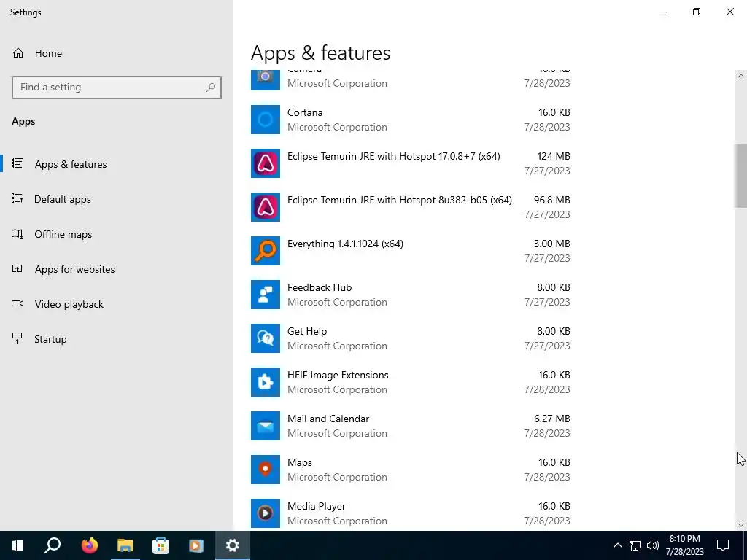
Task: Click the Startup sidebar icon
Action: pyautogui.click(x=18, y=338)
